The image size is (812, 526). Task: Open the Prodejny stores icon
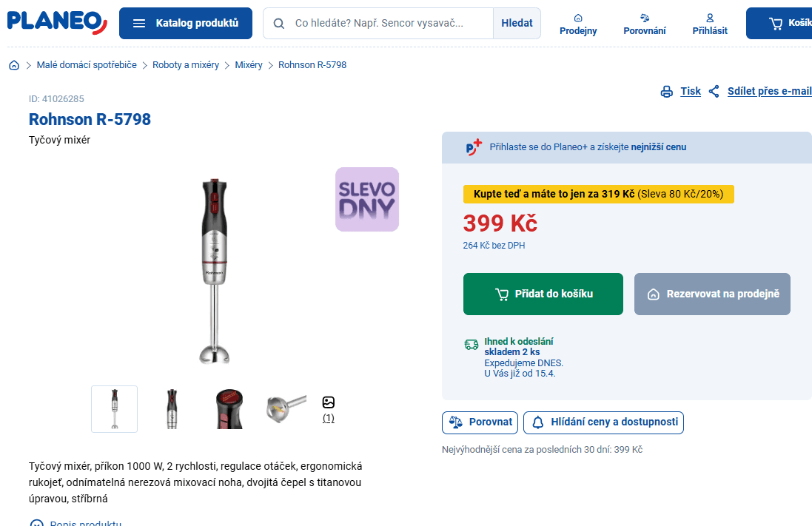point(578,18)
